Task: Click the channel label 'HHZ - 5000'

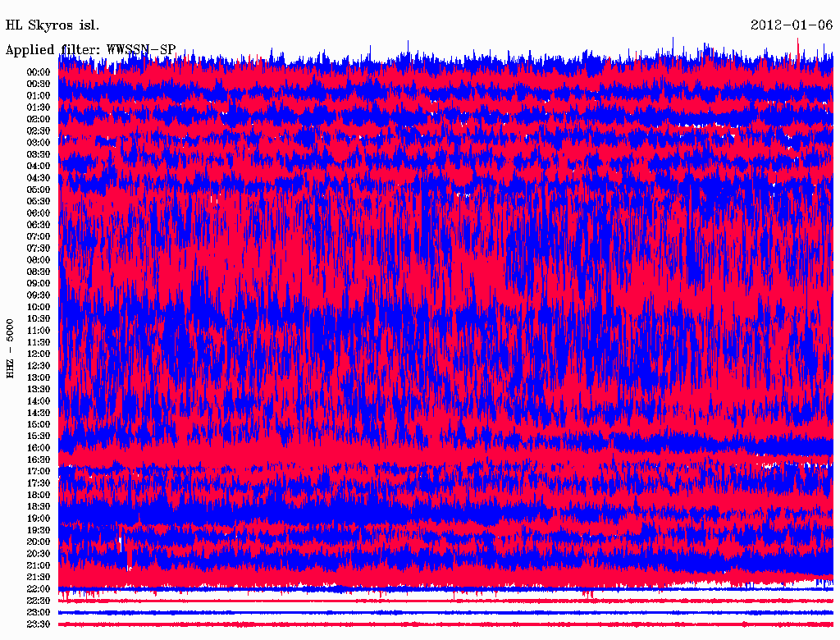Action: point(10,349)
